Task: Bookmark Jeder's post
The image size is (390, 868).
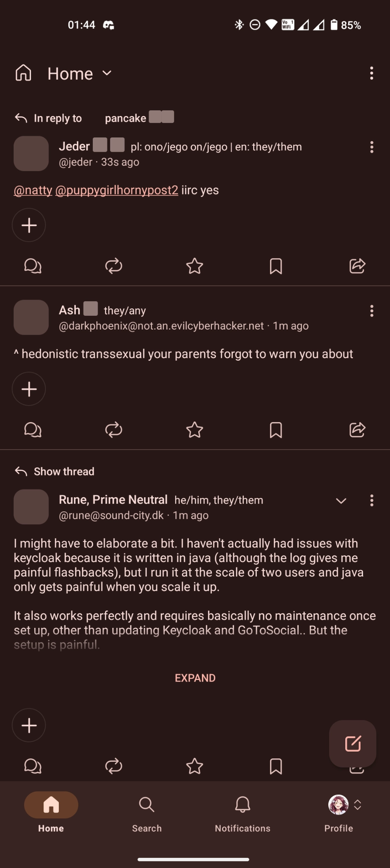Action: point(276,266)
